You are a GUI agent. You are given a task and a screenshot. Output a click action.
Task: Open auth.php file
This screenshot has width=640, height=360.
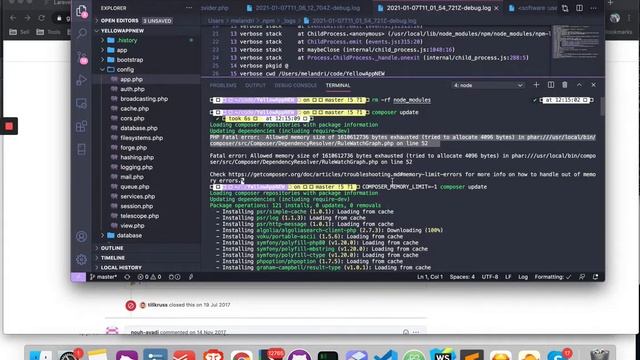(x=132, y=89)
